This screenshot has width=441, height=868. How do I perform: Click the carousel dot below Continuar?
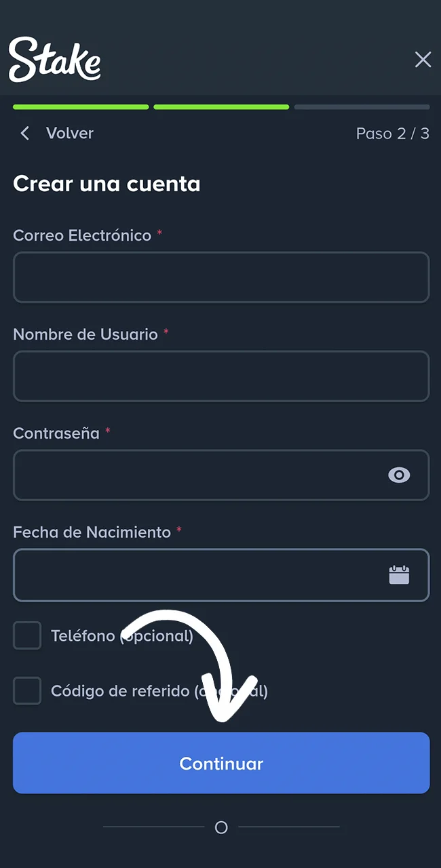click(221, 827)
